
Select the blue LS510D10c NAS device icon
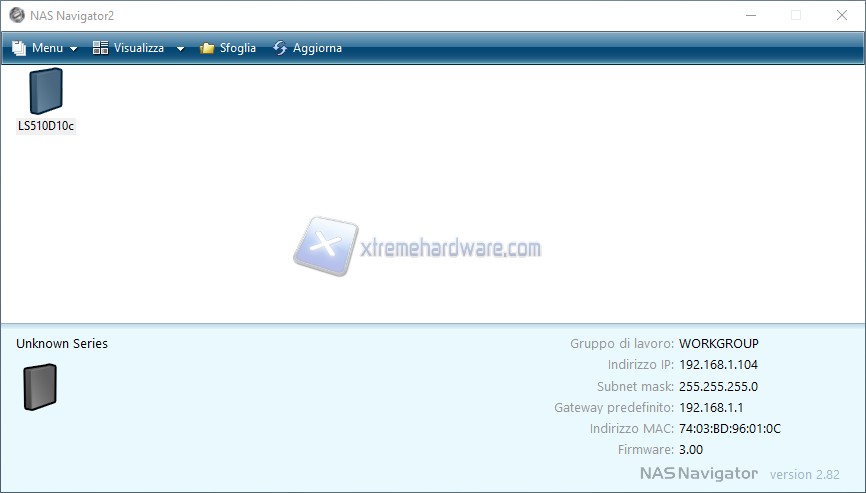coord(46,91)
